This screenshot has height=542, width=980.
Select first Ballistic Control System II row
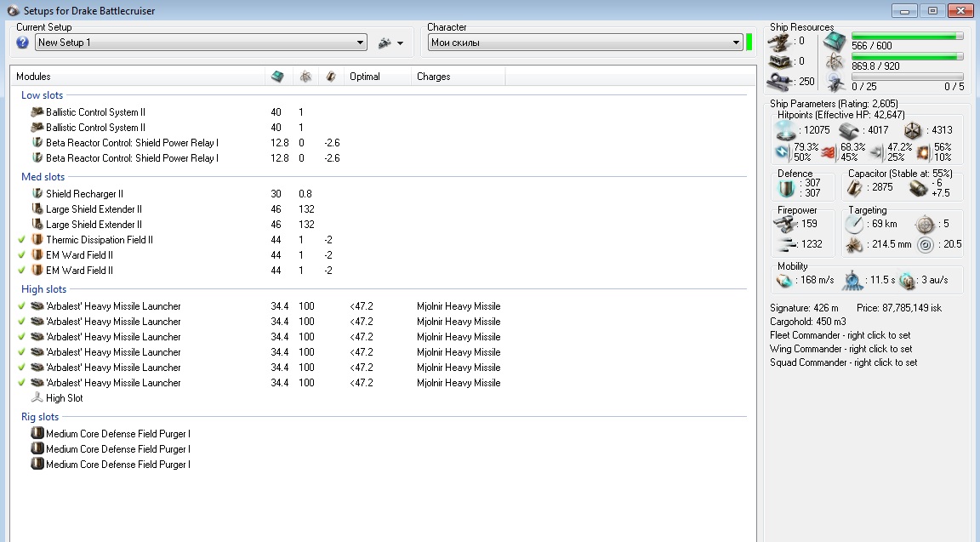(95, 112)
